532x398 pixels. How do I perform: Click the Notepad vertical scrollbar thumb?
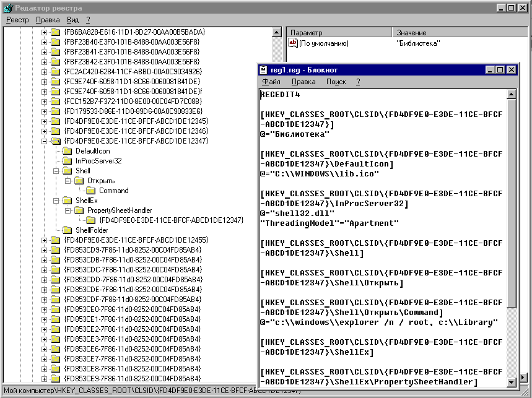(512, 204)
